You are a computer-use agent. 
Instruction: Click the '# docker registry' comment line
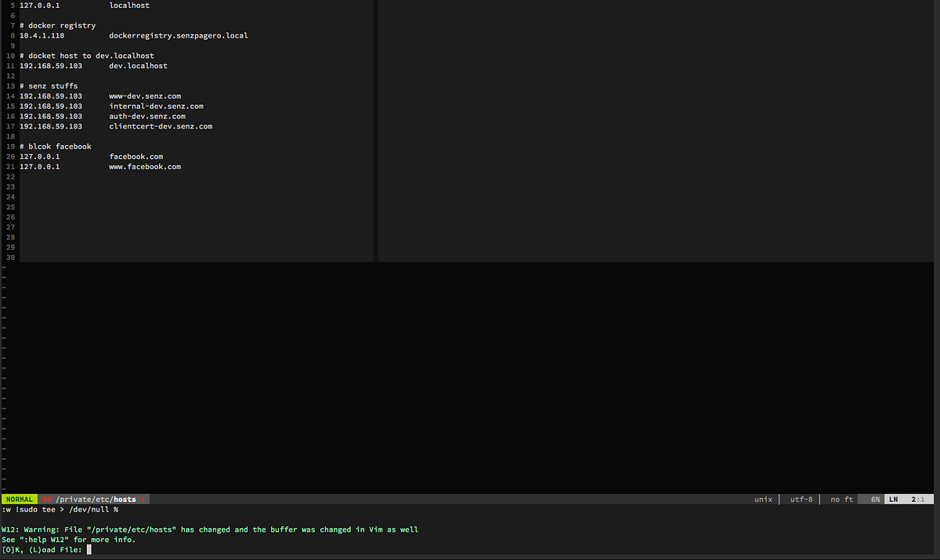click(x=56, y=25)
